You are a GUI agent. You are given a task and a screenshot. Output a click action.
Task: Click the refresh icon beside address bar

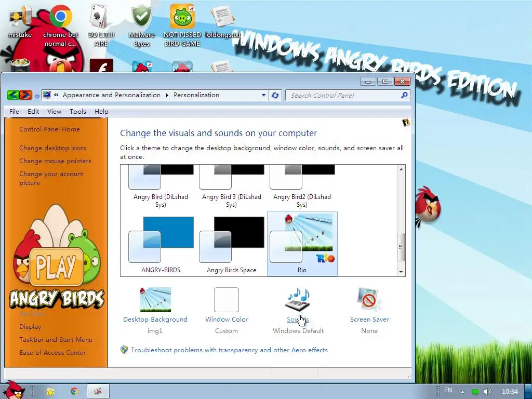(x=275, y=96)
